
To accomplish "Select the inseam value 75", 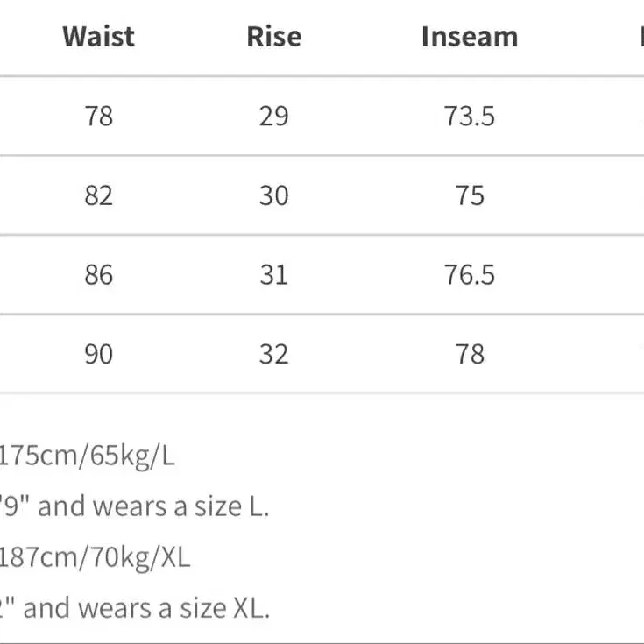I will pyautogui.click(x=470, y=195).
